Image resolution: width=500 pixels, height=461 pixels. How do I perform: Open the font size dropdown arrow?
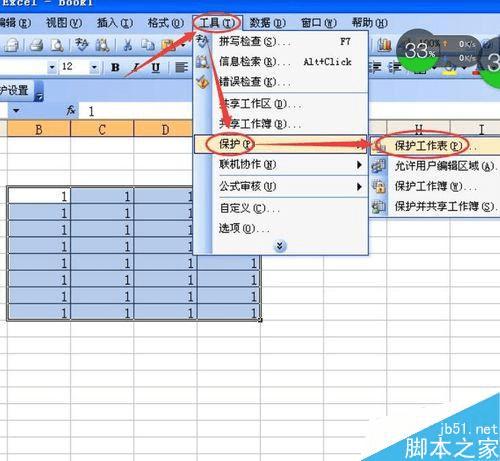(x=94, y=68)
